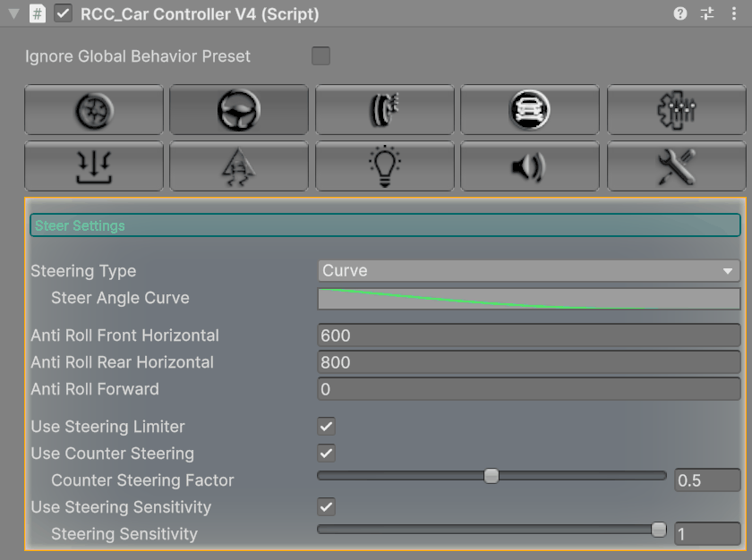The height and width of the screenshot is (560, 752).
Task: Open the Wheels settings tab icon
Action: 94,110
